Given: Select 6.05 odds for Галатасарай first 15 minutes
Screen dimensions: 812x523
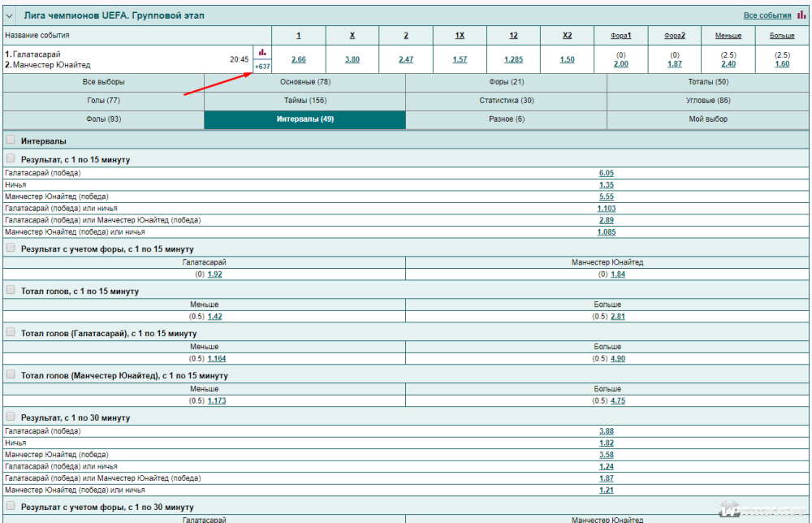Looking at the screenshot, I should pos(606,173).
